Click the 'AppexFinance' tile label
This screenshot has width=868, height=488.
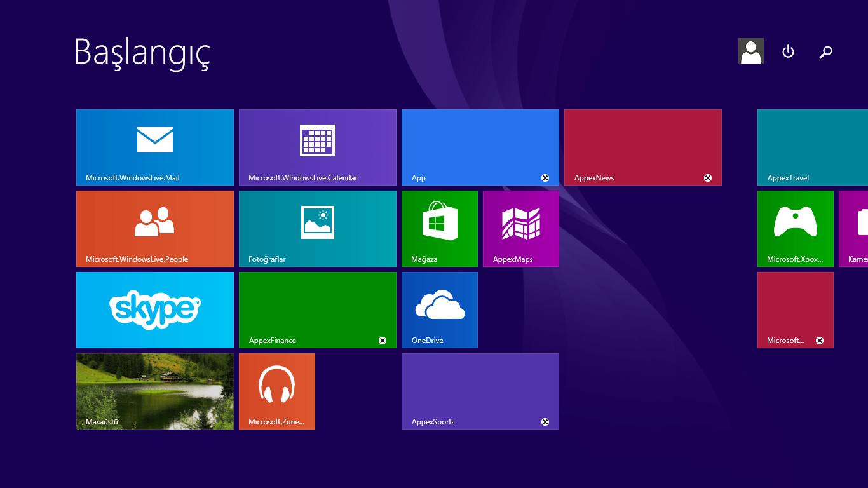pyautogui.click(x=273, y=341)
